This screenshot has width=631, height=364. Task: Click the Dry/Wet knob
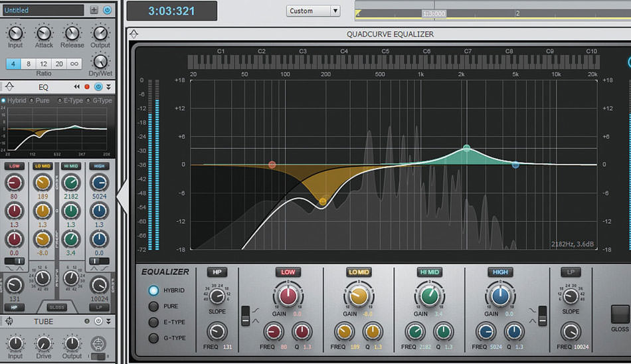100,62
